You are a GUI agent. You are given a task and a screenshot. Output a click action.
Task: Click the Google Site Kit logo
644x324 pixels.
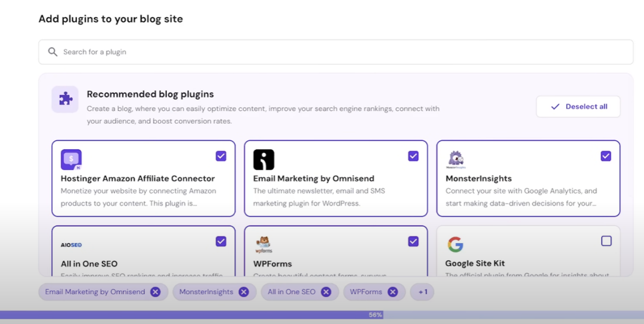(456, 244)
